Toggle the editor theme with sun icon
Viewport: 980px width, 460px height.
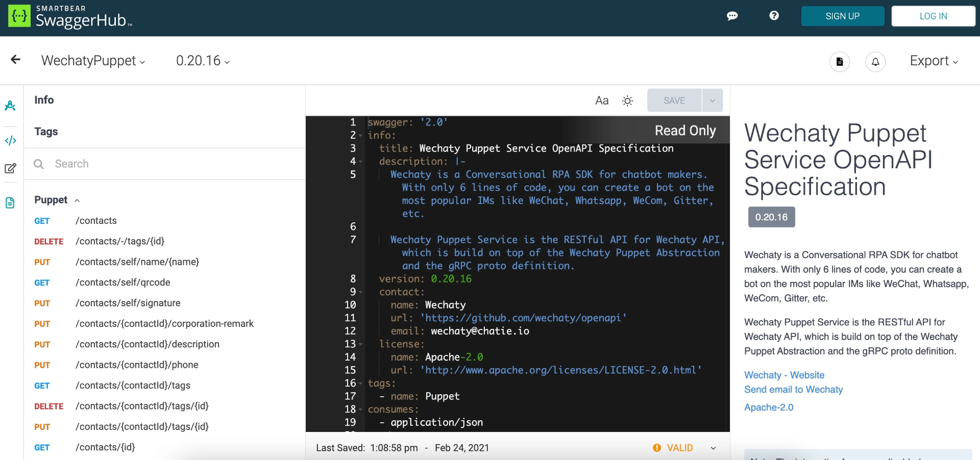pos(628,100)
